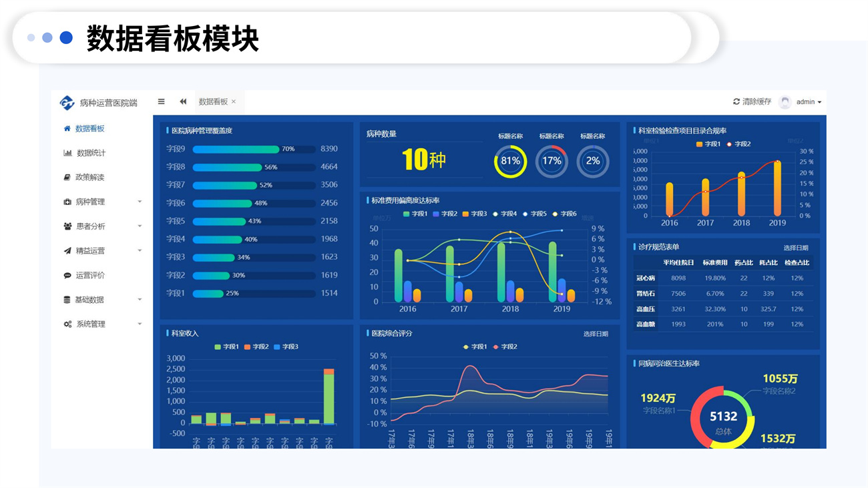Expand the 病种管理 sidebar submenu

(90, 202)
